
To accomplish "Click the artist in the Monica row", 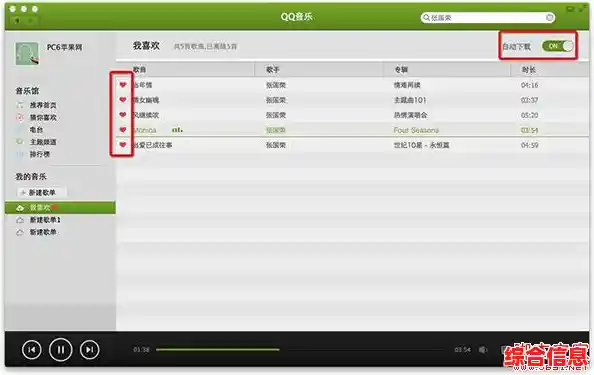I will coord(275,130).
